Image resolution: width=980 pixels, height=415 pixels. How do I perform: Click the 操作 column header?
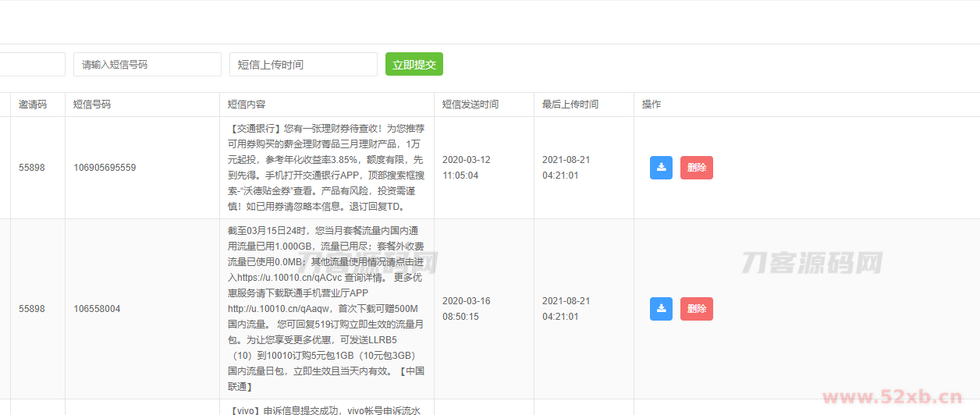pos(652,105)
